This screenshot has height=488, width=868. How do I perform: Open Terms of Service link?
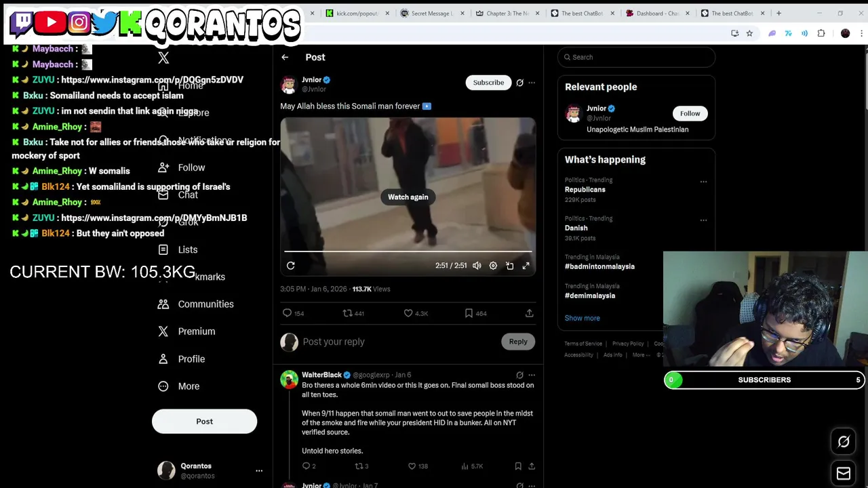coord(583,344)
